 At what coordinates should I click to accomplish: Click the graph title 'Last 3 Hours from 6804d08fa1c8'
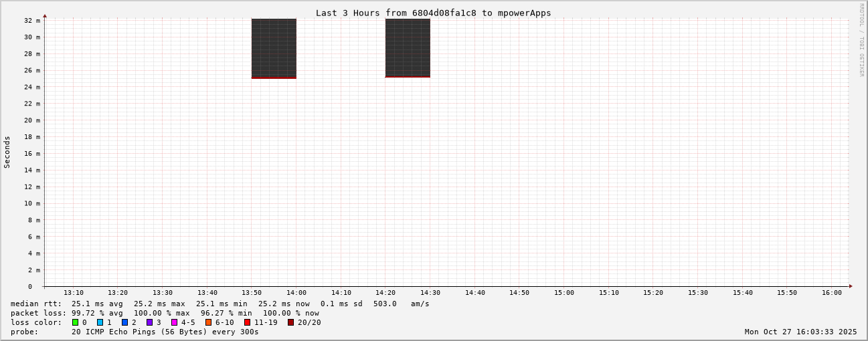point(433,13)
